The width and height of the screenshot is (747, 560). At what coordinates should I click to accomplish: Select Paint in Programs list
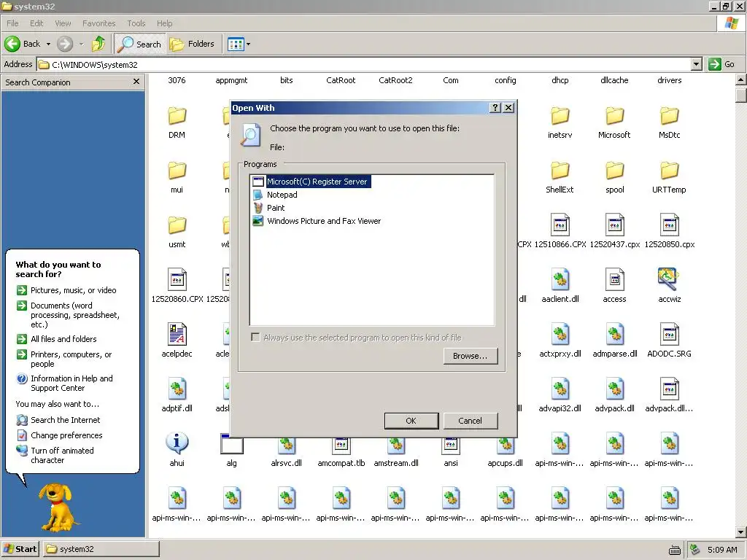[268, 208]
